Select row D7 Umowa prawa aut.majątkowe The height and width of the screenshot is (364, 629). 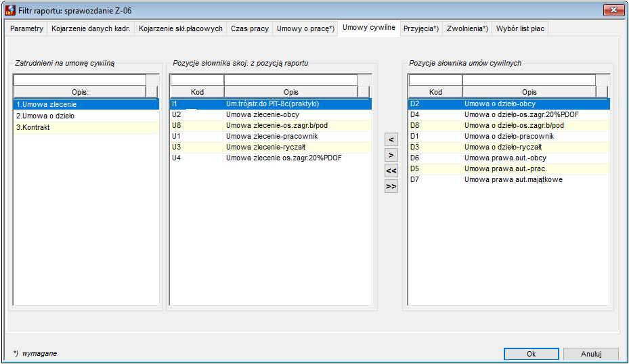[x=509, y=179]
